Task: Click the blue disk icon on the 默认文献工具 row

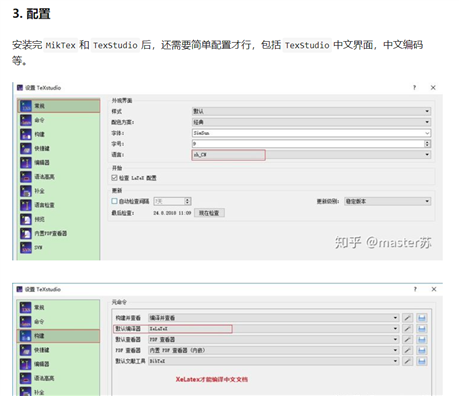Action: (x=422, y=361)
